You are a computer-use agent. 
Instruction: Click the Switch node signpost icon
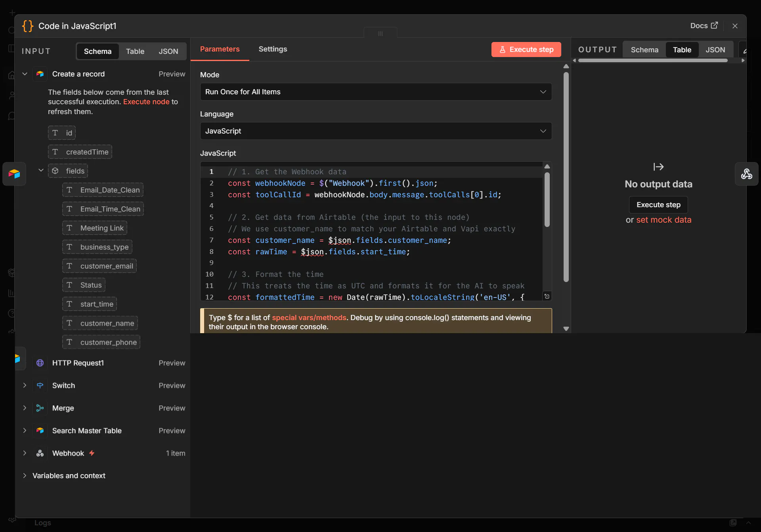(x=40, y=385)
